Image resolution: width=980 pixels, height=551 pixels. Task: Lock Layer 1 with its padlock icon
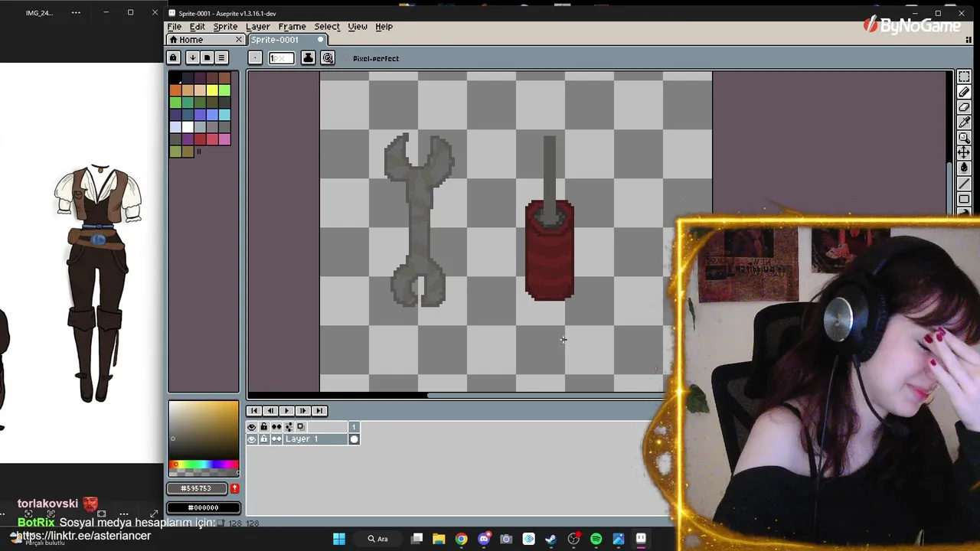point(264,439)
